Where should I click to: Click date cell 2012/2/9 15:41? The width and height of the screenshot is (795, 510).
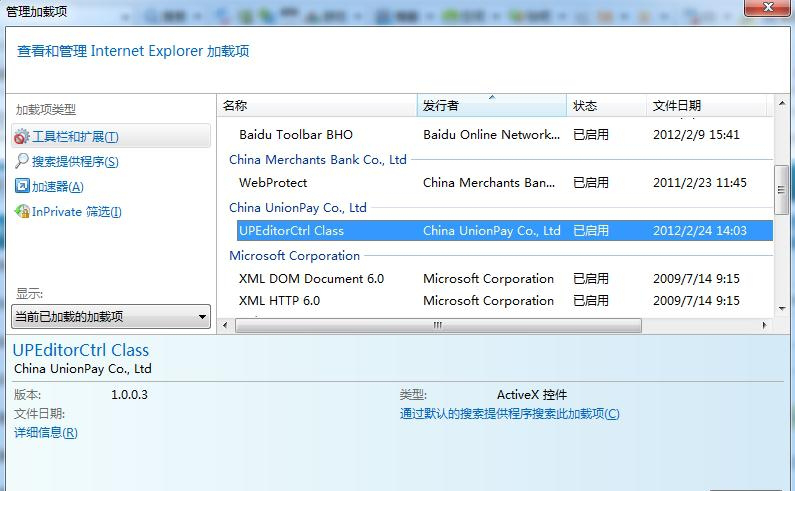(x=696, y=134)
